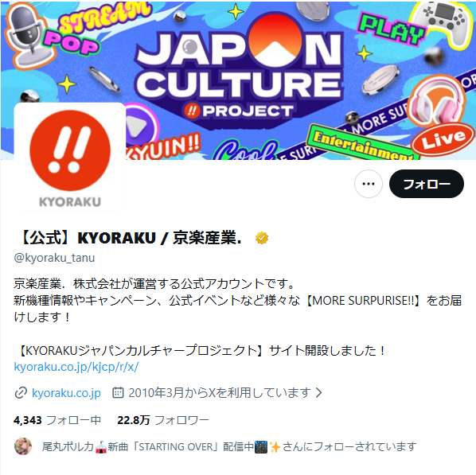Image resolution: width=476 pixels, height=475 pixels.
Task: View the 22.8万 フォロワー followers list
Action: (x=163, y=420)
